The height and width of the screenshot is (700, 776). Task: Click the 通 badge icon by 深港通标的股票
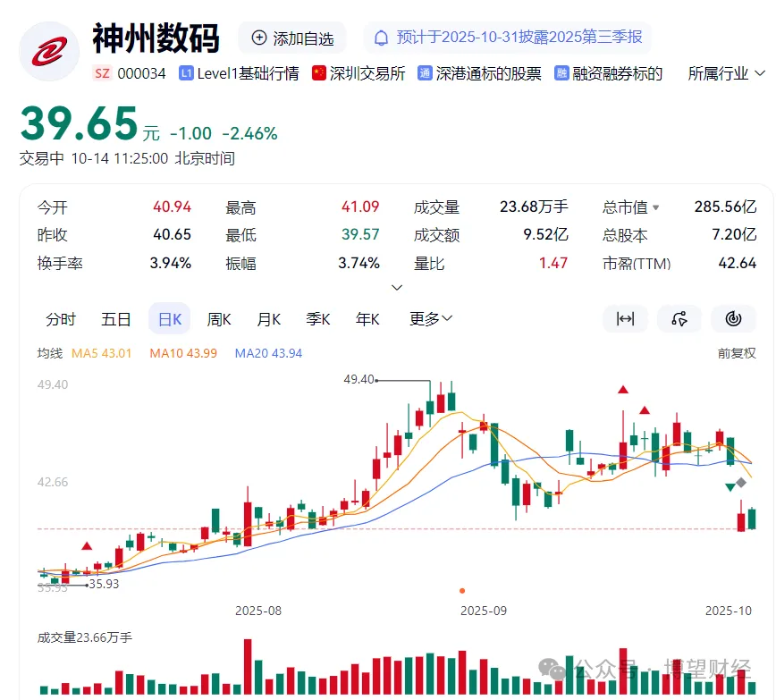425,73
